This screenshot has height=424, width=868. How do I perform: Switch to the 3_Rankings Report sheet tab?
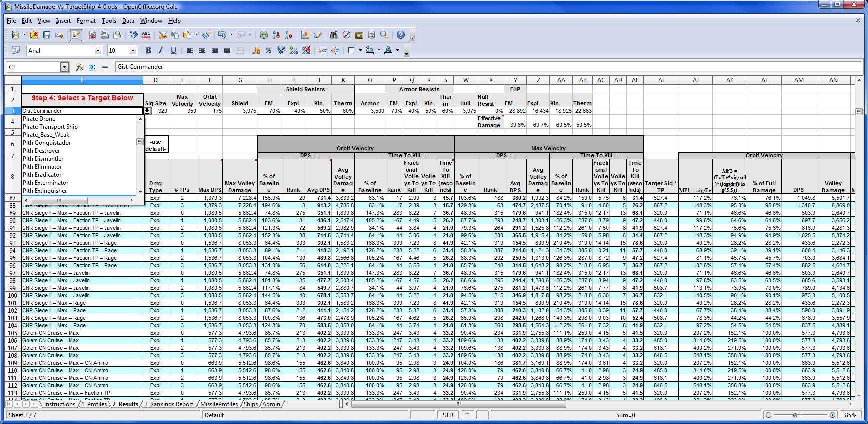[169, 404]
